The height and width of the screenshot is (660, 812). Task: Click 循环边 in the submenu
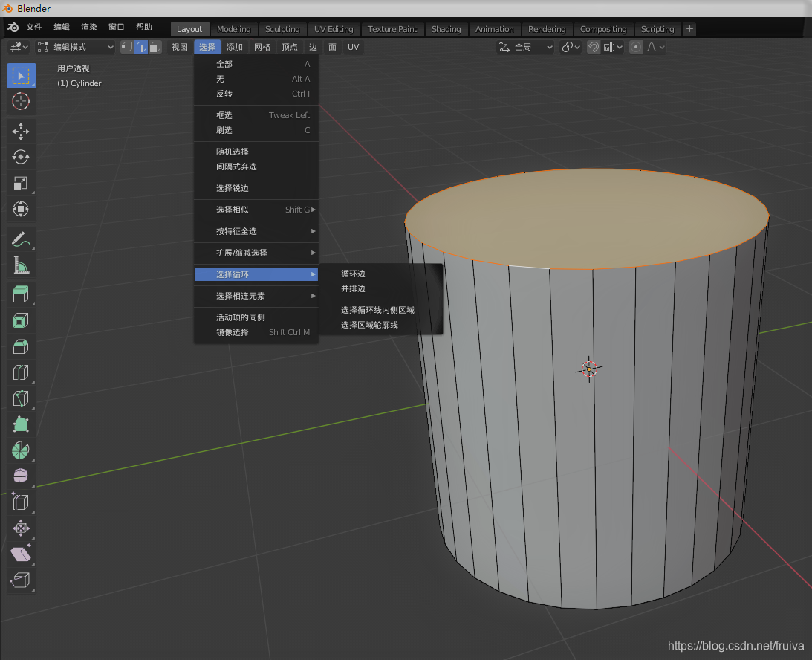click(x=354, y=274)
